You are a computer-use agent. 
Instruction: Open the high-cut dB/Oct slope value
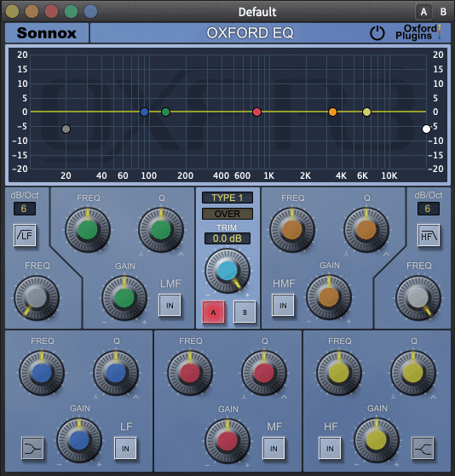click(x=429, y=209)
